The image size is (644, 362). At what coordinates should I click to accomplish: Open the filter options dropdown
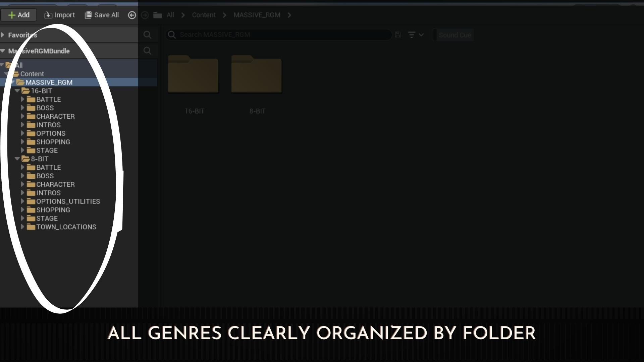click(x=416, y=35)
